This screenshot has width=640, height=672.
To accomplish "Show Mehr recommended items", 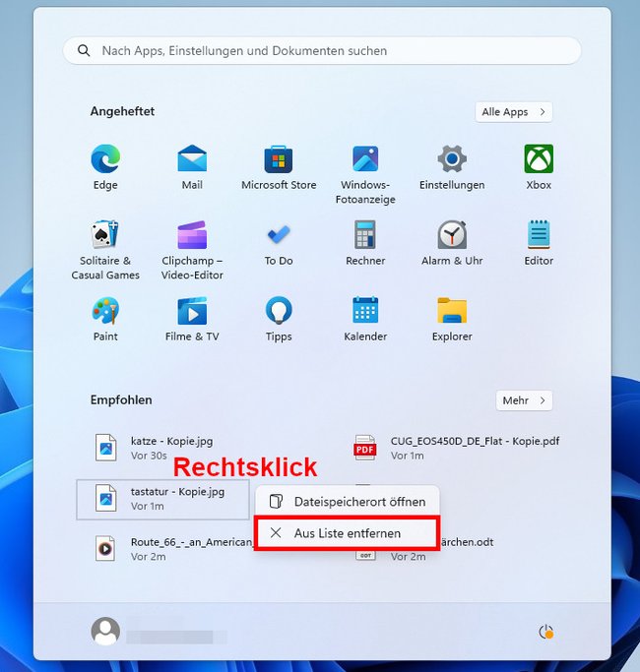I will pos(524,400).
